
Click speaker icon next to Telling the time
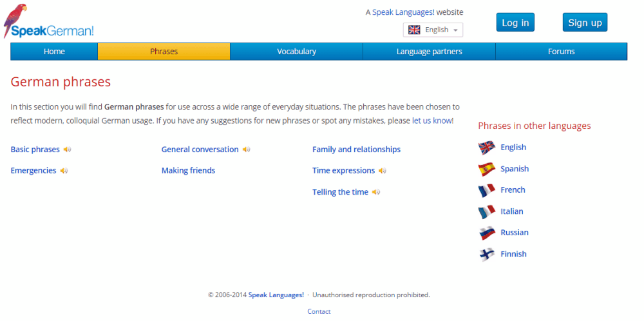click(x=376, y=192)
